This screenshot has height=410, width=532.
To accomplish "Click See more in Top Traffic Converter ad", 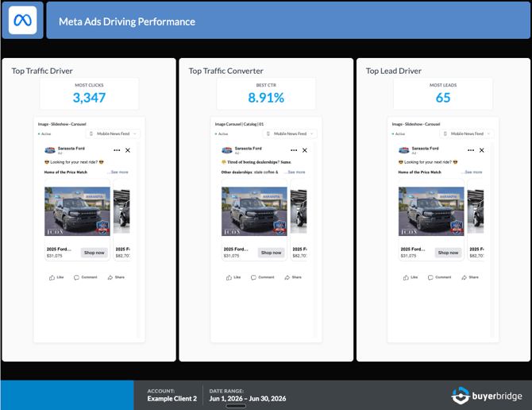I will click(x=296, y=172).
